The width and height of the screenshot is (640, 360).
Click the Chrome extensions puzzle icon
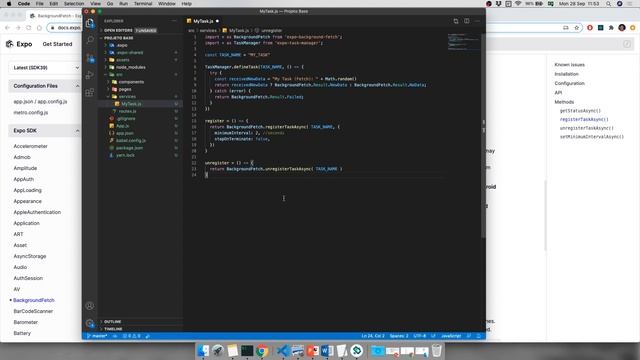coord(611,28)
